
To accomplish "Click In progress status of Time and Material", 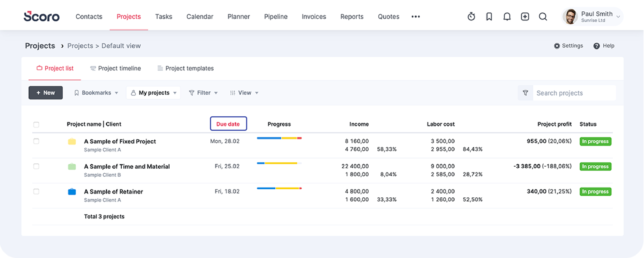I will (595, 166).
